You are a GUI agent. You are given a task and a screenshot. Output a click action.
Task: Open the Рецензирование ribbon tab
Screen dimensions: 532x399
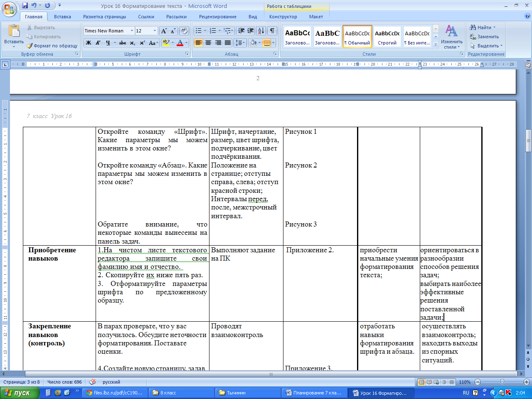click(217, 17)
